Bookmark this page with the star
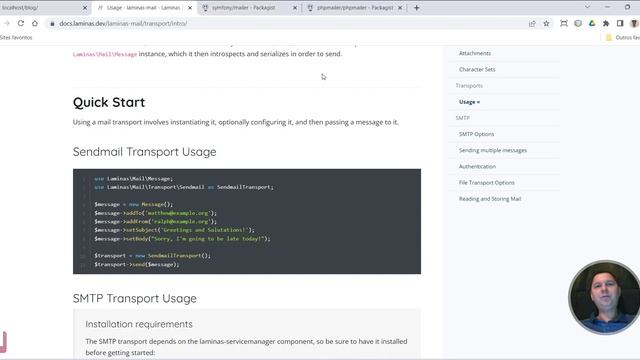This screenshot has height=360, width=640. (546, 24)
